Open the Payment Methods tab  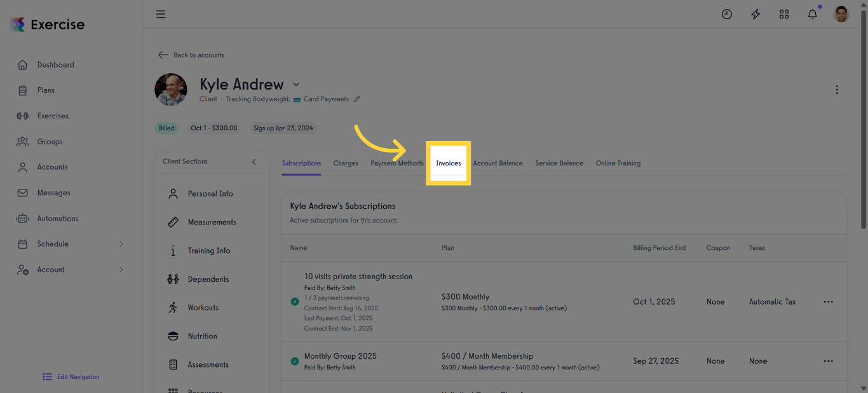pos(397,163)
